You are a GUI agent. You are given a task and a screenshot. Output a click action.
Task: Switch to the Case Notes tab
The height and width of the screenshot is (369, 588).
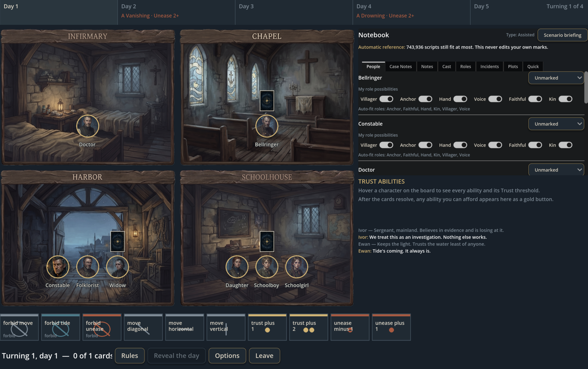tap(401, 66)
